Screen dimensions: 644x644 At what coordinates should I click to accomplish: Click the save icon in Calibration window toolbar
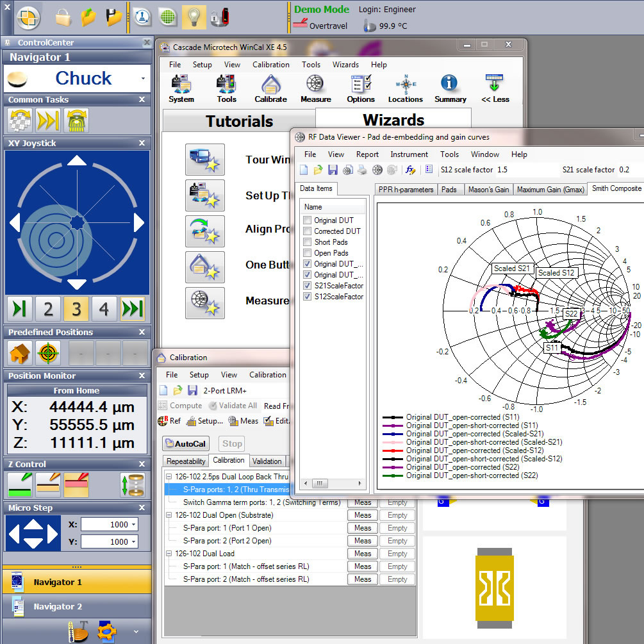(x=192, y=390)
